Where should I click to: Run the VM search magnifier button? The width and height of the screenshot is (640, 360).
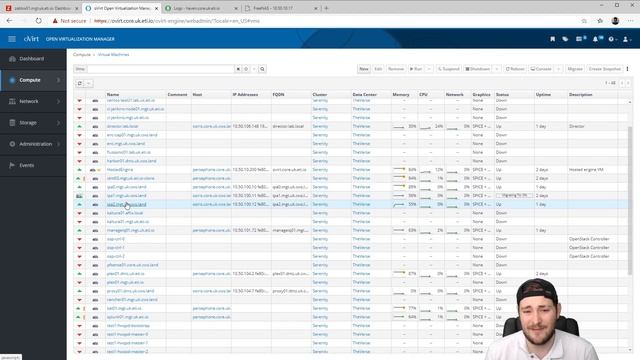[x=262, y=69]
